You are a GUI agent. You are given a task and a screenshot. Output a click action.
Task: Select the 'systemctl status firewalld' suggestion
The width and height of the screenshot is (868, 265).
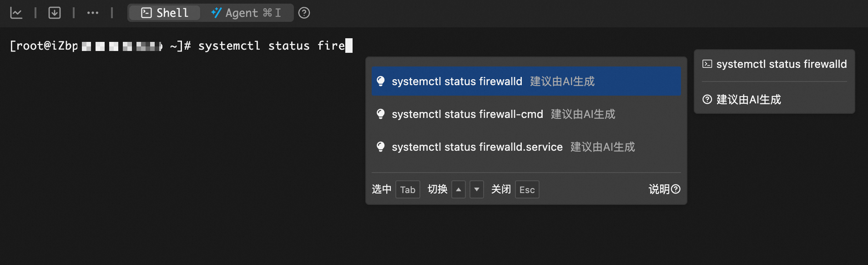[457, 82]
